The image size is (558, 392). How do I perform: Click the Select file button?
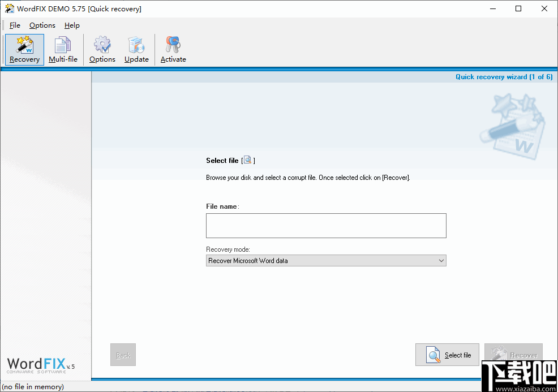click(447, 355)
